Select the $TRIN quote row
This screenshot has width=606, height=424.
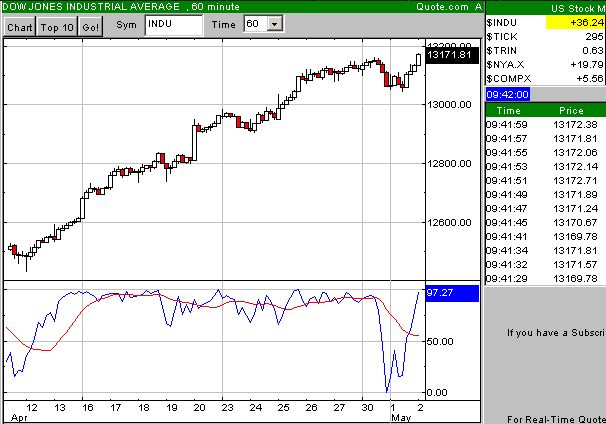coord(546,51)
